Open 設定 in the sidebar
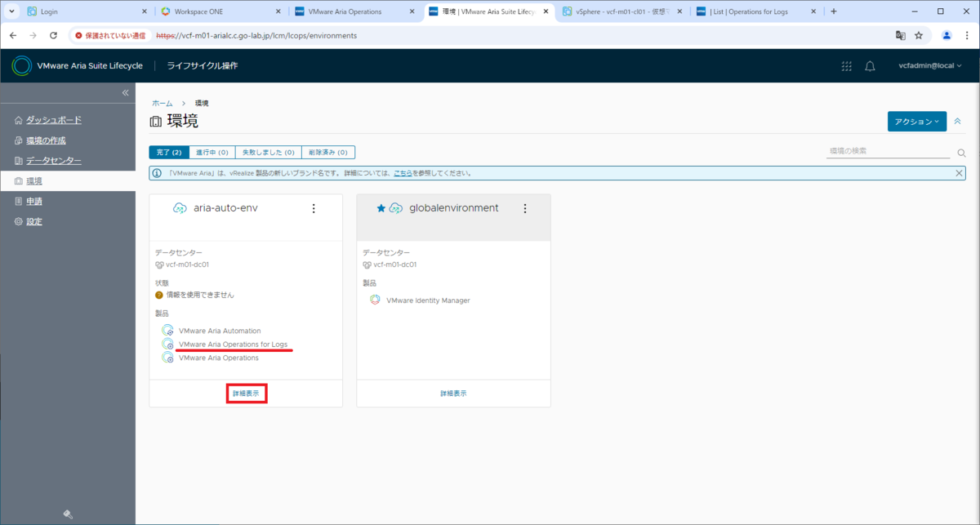Screen dimensions: 980x525 point(34,222)
